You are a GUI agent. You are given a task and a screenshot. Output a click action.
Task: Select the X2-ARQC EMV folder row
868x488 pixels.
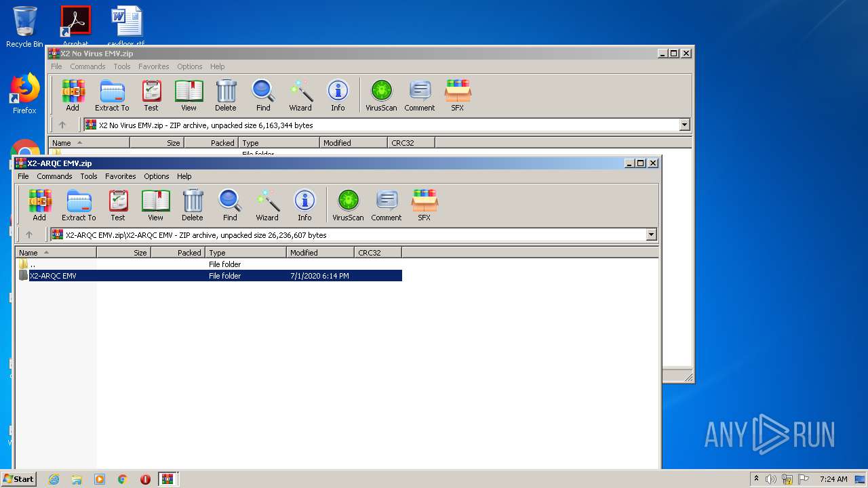click(x=209, y=276)
